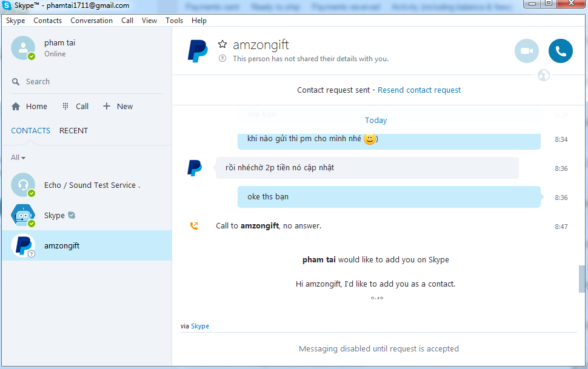Click the amzongift heading in conversation header
Image resolution: width=588 pixels, height=369 pixels.
pos(261,45)
